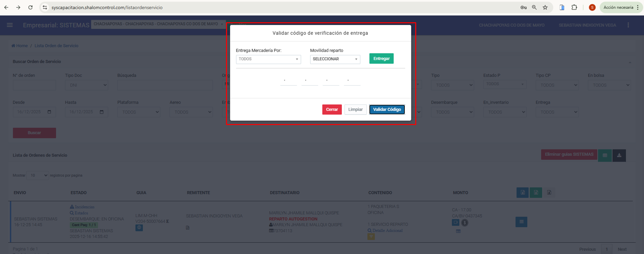The width and height of the screenshot is (644, 254).
Task: Open the three-dot user options menu
Action: click(628, 25)
